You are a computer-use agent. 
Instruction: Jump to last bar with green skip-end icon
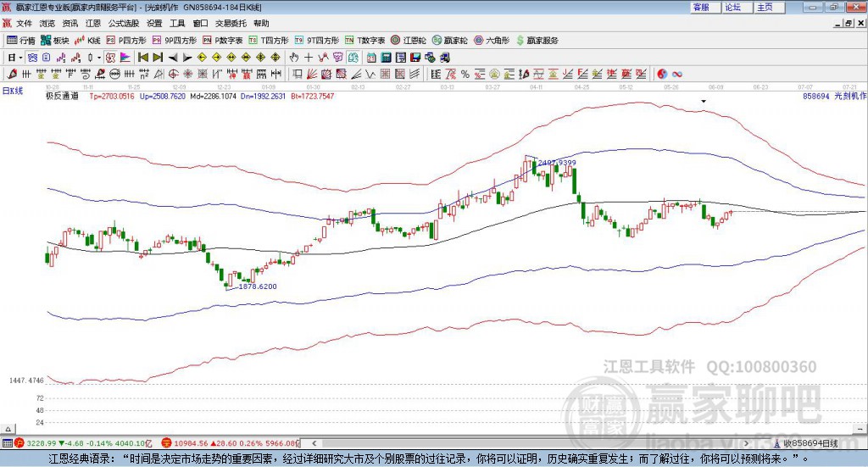(x=158, y=58)
